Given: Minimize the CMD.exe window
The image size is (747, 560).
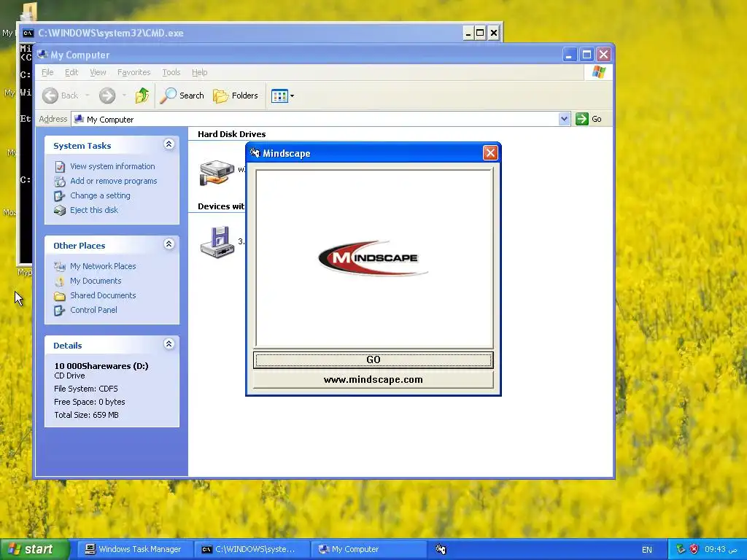Looking at the screenshot, I should [x=468, y=33].
